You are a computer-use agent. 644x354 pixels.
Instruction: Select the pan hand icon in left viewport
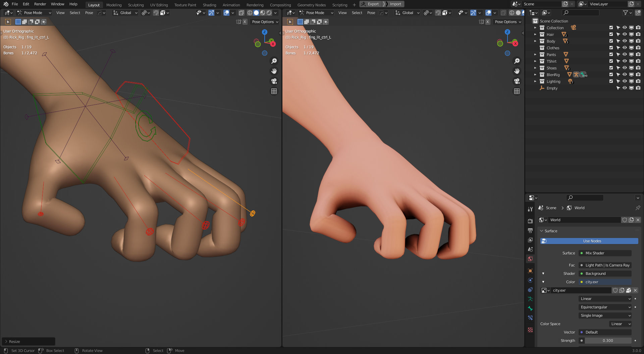274,71
